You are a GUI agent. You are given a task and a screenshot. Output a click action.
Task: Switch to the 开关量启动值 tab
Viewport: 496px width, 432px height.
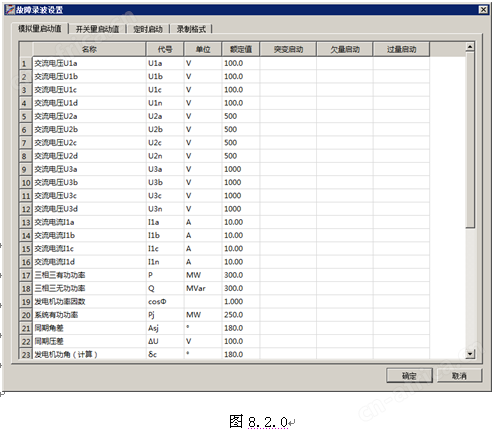tap(97, 29)
